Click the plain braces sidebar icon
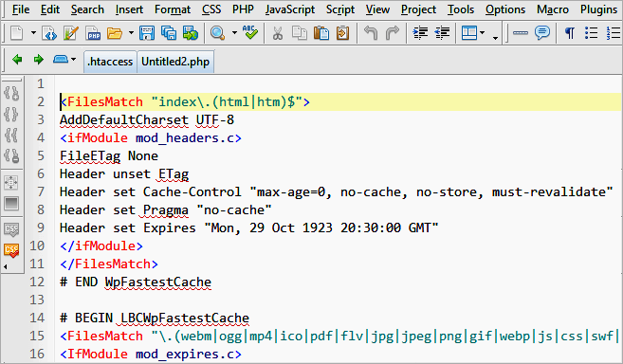Image resolution: width=623 pixels, height=364 pixels. pos(11,115)
